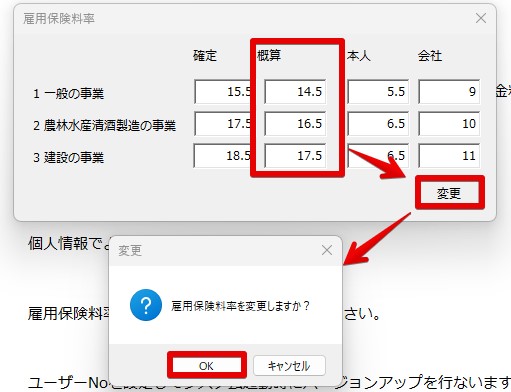Select 本人 field for 一般の事業 (5.5)
This screenshot has width=511, height=392.
point(378,91)
